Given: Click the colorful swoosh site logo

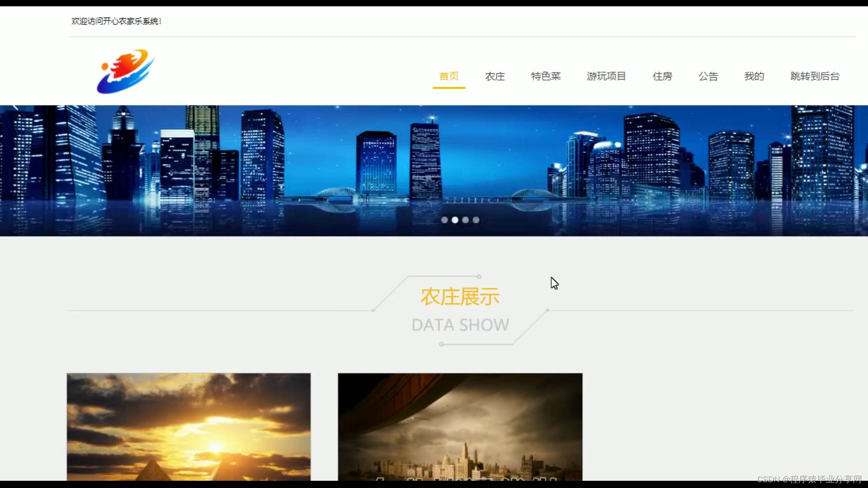Looking at the screenshot, I should (126, 71).
